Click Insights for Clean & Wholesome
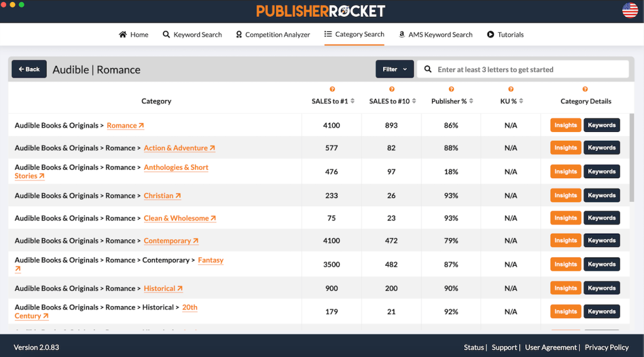Image resolution: width=644 pixels, height=357 pixels. coord(565,218)
